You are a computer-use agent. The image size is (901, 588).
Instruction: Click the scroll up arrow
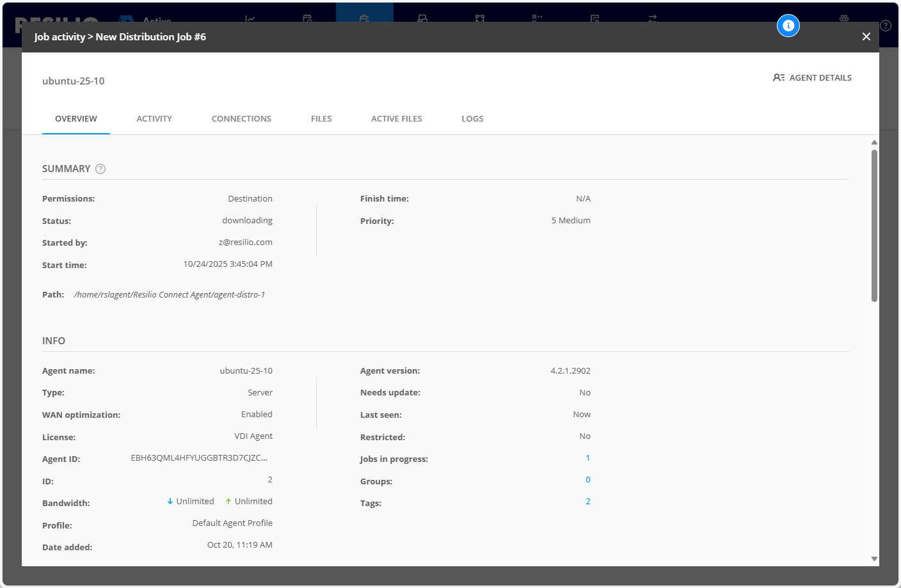click(x=874, y=143)
